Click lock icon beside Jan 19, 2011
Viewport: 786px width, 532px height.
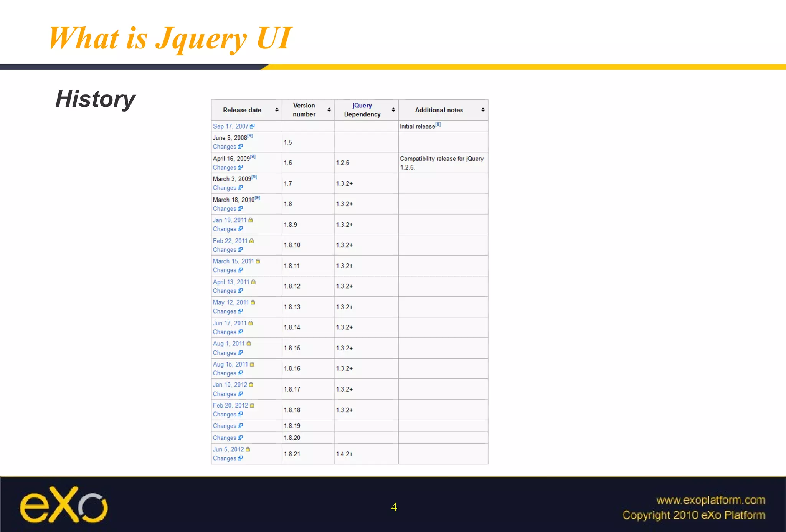[x=251, y=220]
